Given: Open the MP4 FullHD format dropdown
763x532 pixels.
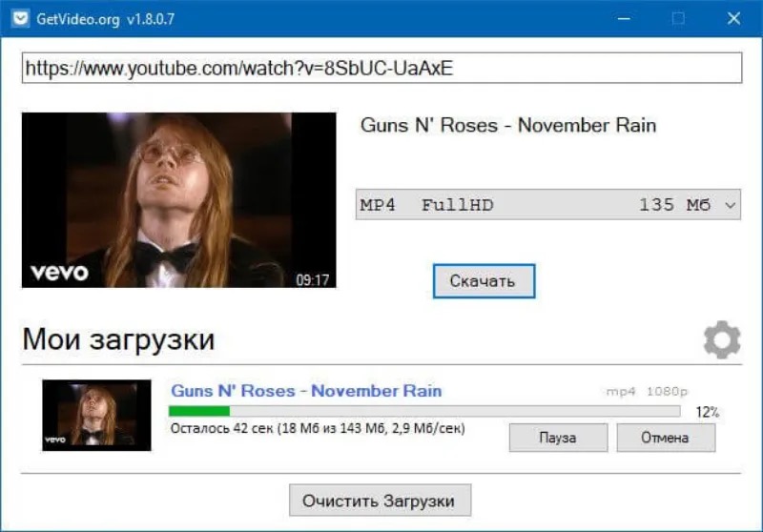Looking at the screenshot, I should coord(547,205).
